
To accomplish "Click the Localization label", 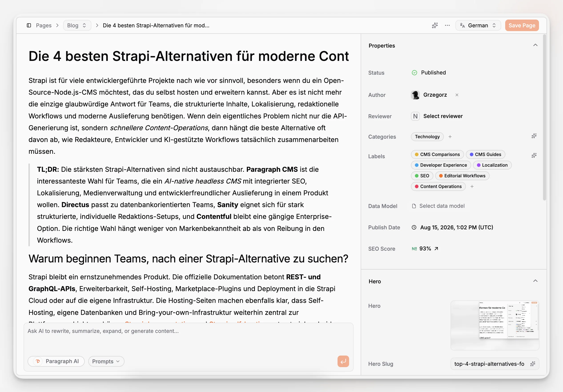I will pyautogui.click(x=492, y=165).
